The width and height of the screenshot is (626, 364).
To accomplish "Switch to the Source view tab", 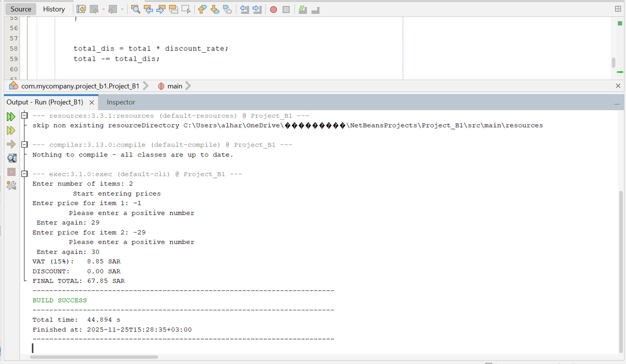I will [x=21, y=9].
